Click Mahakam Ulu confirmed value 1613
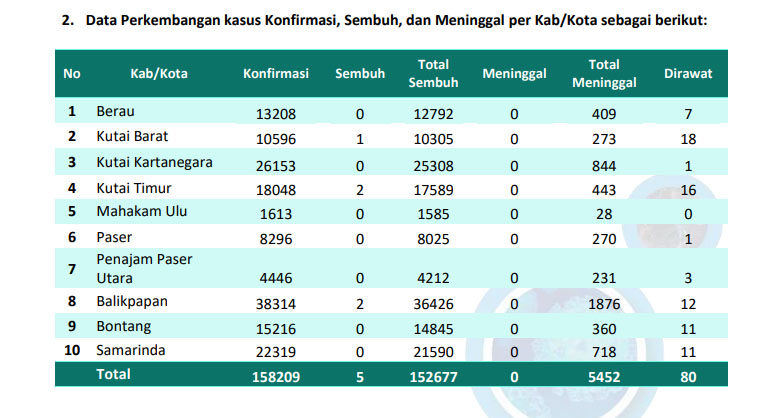Image resolution: width=757 pixels, height=418 pixels. tap(276, 214)
